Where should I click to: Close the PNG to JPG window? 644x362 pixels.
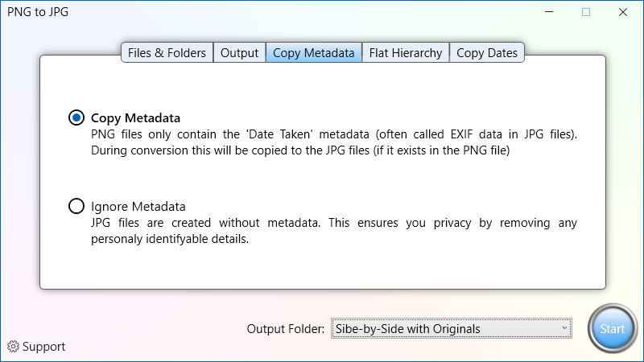click(623, 12)
